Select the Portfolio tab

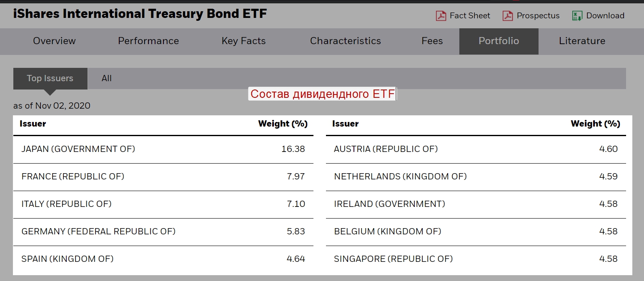[499, 41]
